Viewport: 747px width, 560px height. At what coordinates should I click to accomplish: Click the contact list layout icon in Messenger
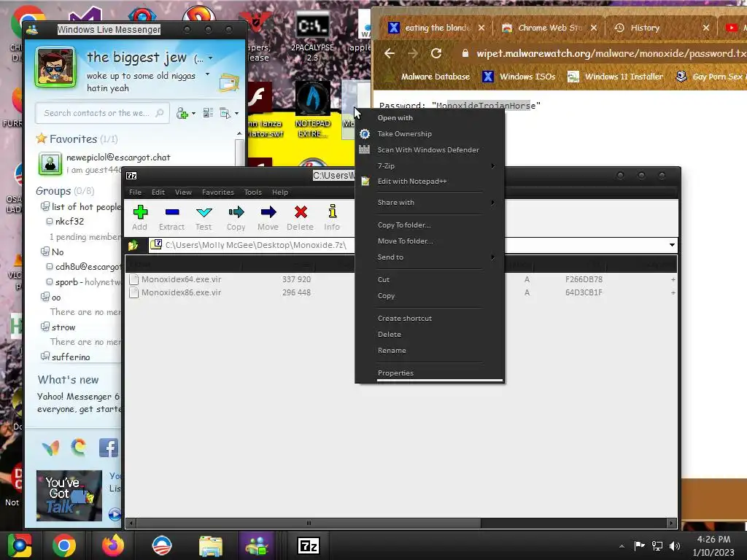pyautogui.click(x=208, y=113)
